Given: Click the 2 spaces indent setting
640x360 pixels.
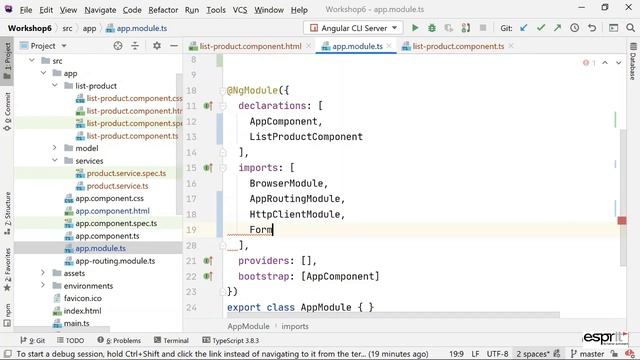Looking at the screenshot, I should [533, 354].
